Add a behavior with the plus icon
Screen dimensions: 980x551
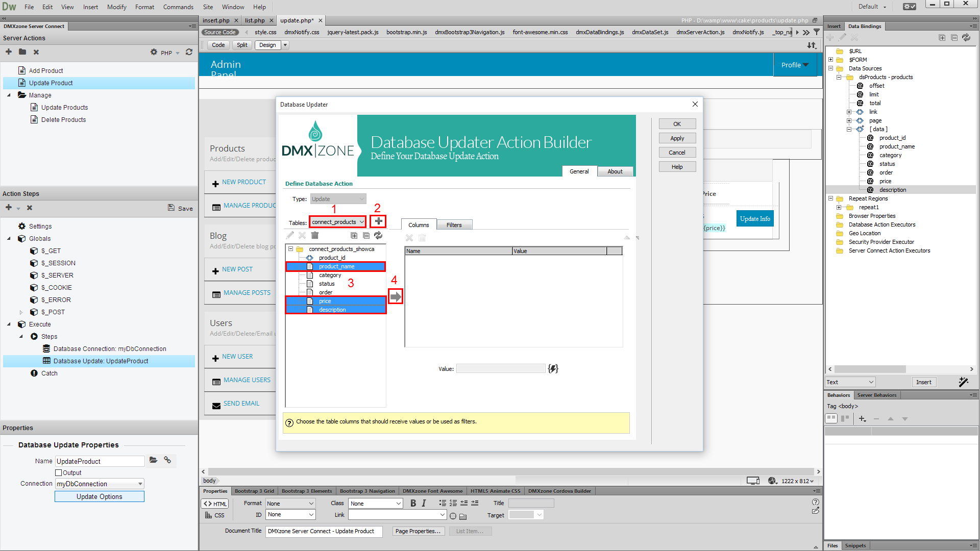tap(862, 419)
